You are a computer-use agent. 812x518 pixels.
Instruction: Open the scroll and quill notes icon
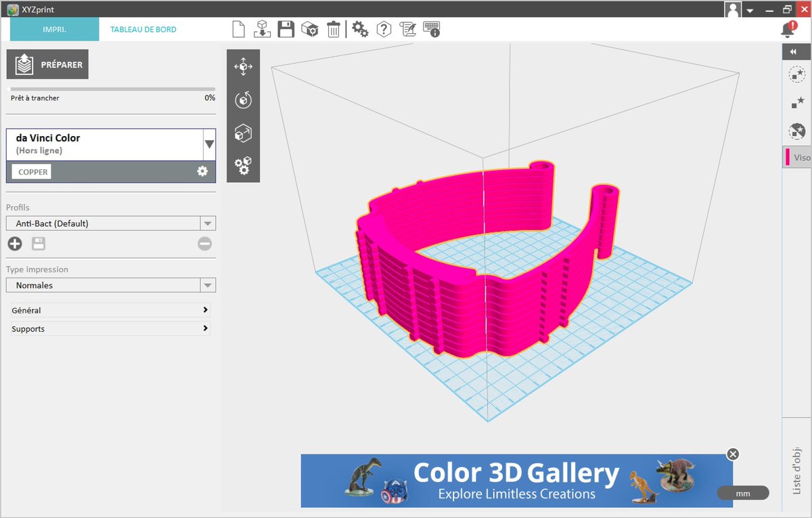click(407, 29)
